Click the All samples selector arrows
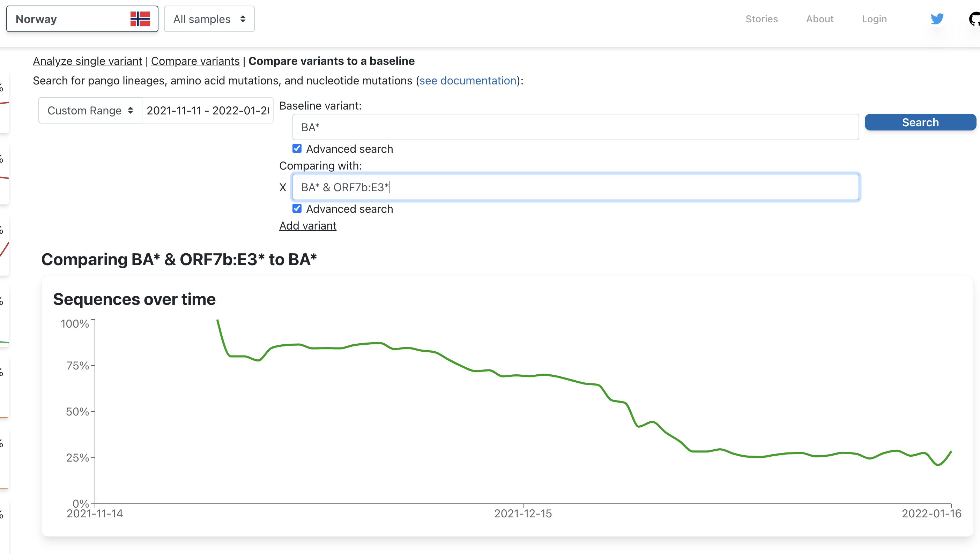980x554 pixels. pyautogui.click(x=243, y=18)
